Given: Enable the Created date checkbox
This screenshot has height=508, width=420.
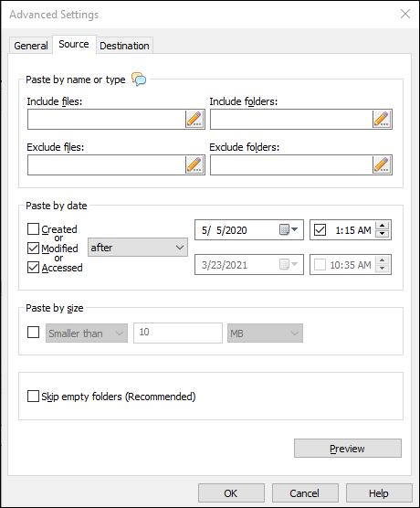Looking at the screenshot, I should [33, 229].
